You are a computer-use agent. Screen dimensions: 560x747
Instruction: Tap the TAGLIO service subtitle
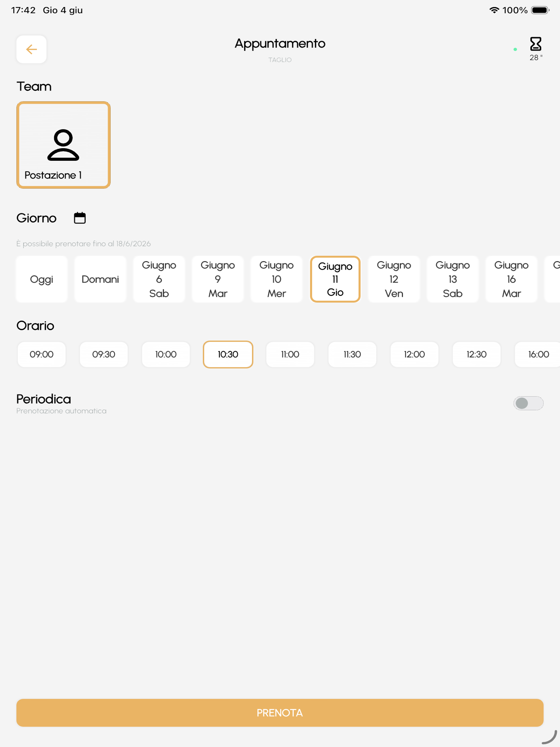(x=280, y=60)
